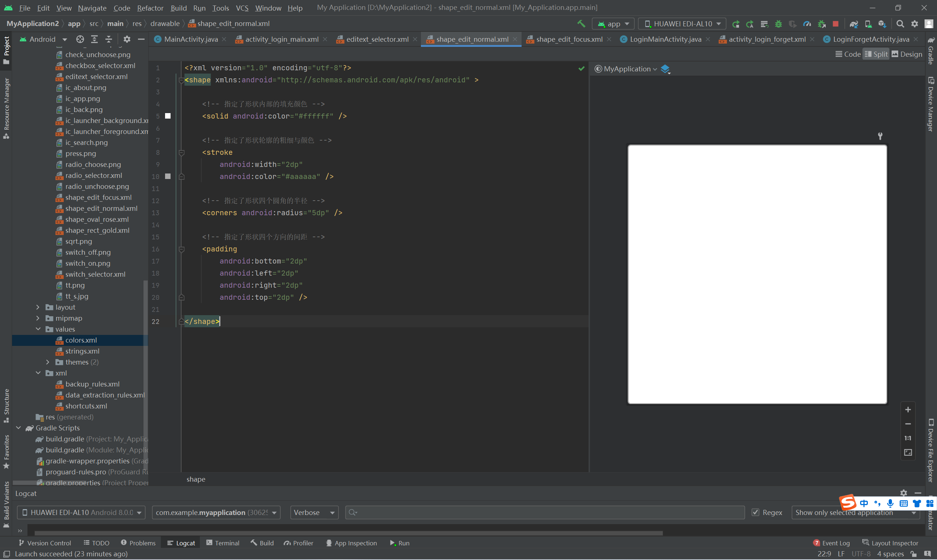937x560 pixels.
Task: Open the HUAWEI EDI-AL10 device selector
Action: (682, 24)
